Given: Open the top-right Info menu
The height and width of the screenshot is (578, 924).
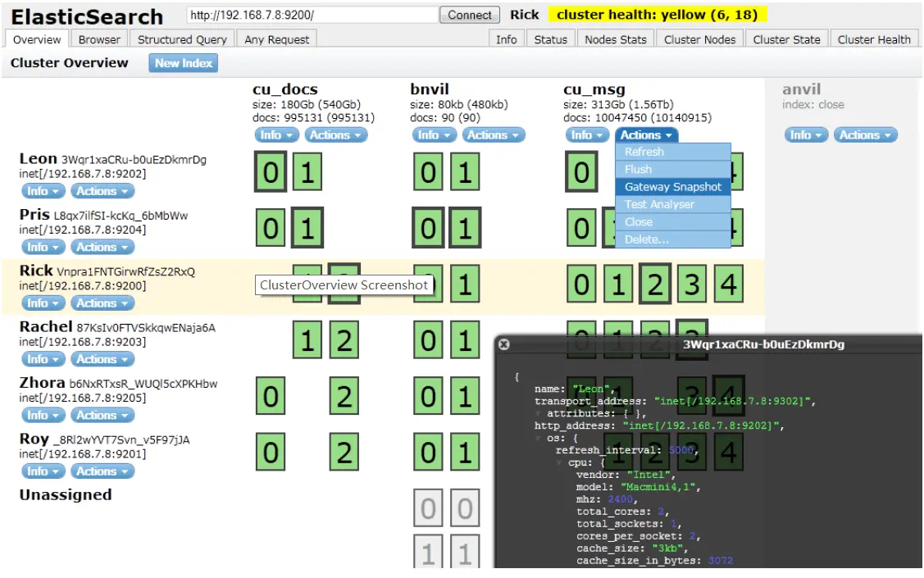Looking at the screenshot, I should (x=506, y=39).
